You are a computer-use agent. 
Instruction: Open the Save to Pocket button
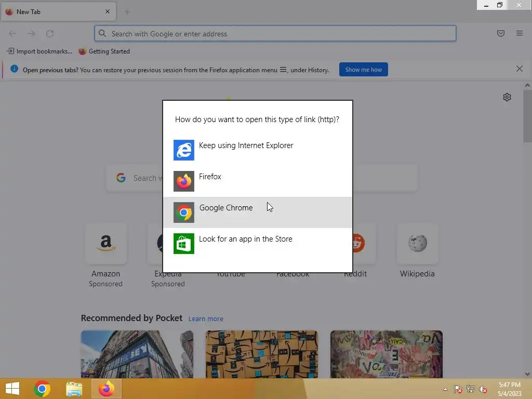point(501,33)
